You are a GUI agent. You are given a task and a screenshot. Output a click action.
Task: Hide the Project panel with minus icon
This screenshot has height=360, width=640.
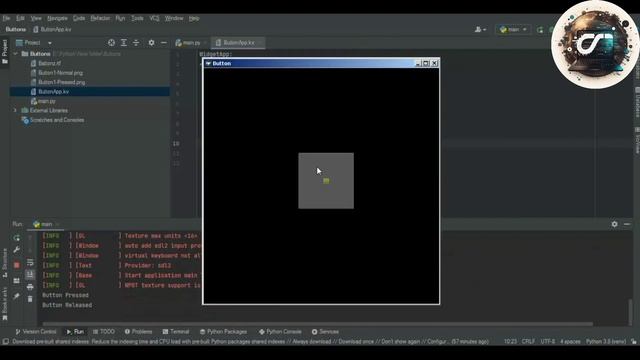pyautogui.click(x=164, y=42)
